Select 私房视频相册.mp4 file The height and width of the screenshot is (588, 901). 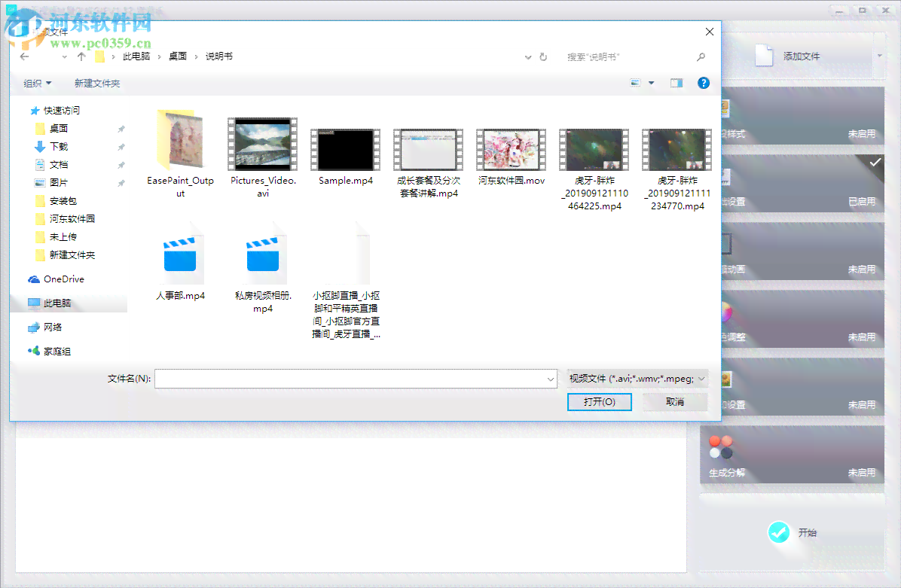[263, 269]
